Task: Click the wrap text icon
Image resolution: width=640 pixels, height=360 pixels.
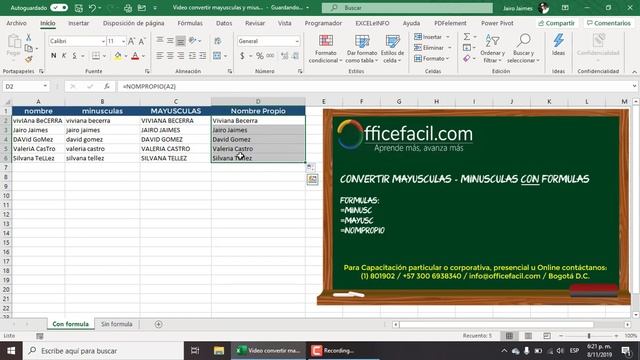Action: [x=218, y=41]
